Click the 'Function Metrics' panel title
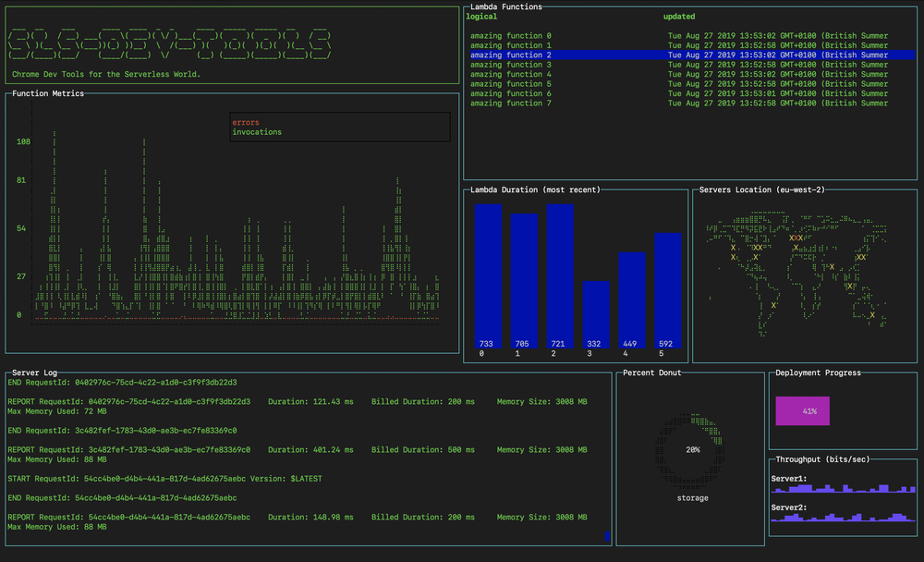The height and width of the screenshot is (562, 924). tap(48, 93)
